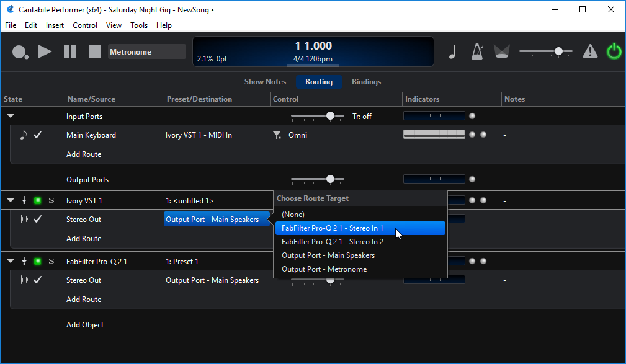Toggle the Main Keyboard route enabled checkmark
The image size is (626, 364).
coord(37,135)
